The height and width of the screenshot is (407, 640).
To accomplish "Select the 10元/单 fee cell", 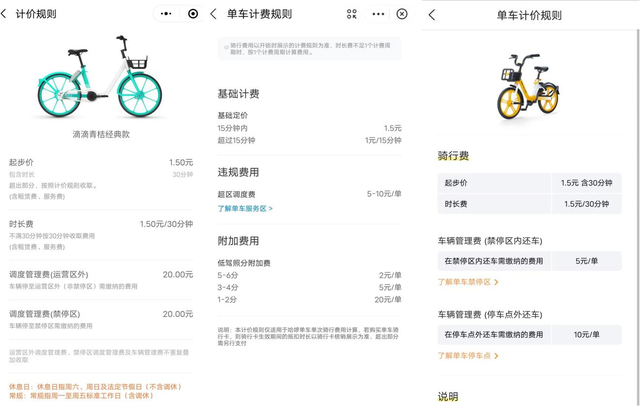I will pyautogui.click(x=587, y=335).
